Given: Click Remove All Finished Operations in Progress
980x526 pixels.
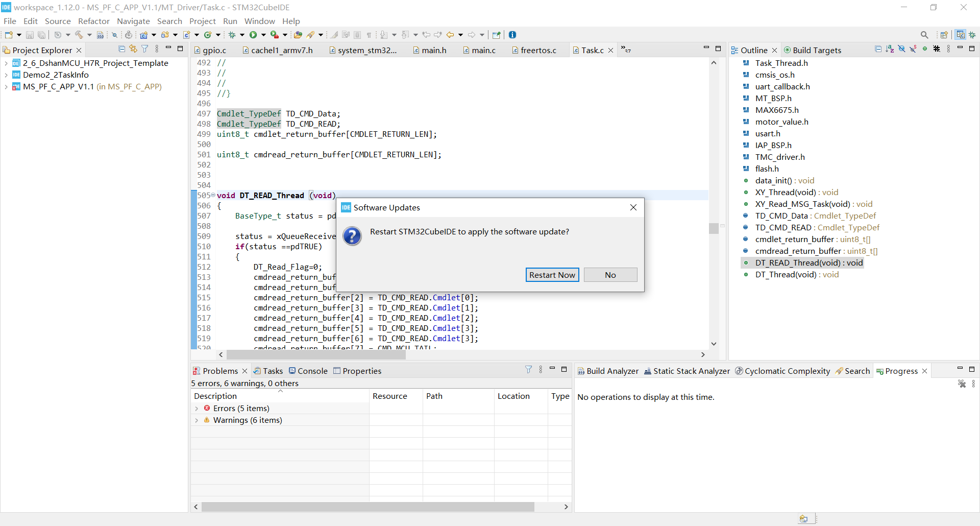Looking at the screenshot, I should tap(962, 384).
